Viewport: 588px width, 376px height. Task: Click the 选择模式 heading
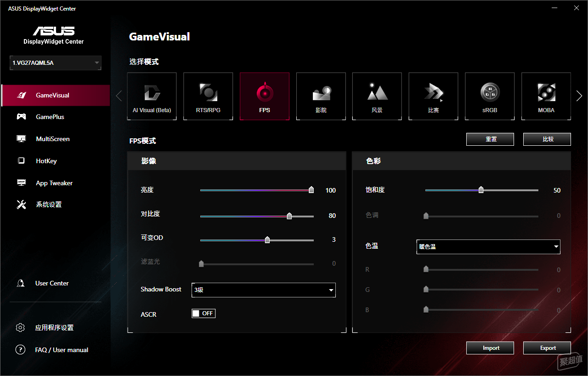tap(144, 62)
